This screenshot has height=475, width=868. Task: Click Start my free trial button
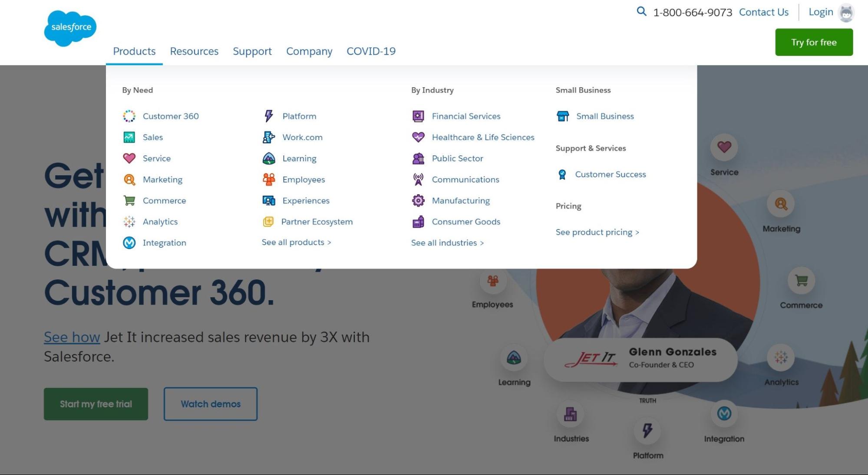point(96,403)
